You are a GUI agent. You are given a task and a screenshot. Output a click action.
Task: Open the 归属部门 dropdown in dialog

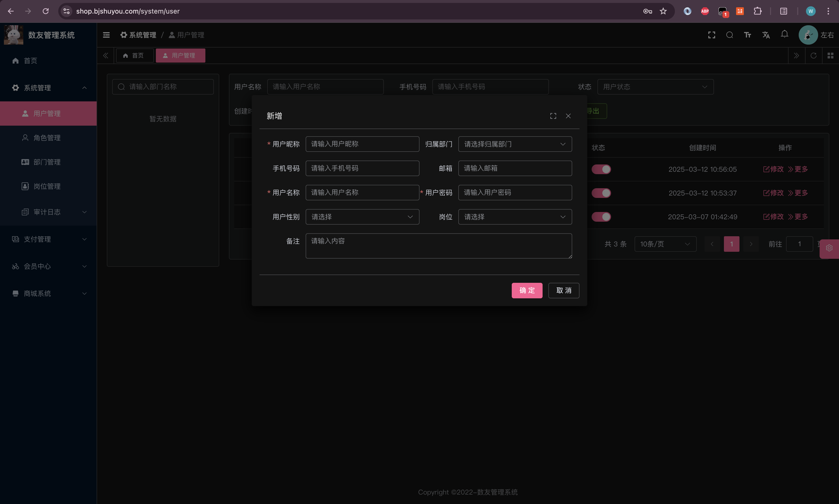click(x=515, y=144)
